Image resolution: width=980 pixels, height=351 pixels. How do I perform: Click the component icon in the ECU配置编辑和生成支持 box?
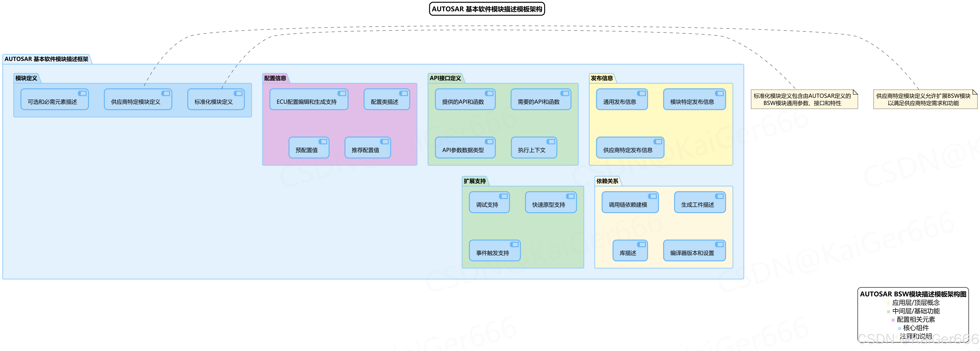(x=342, y=94)
